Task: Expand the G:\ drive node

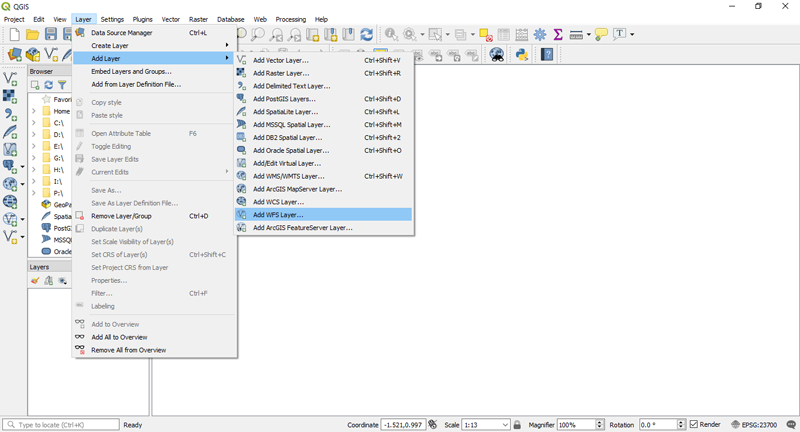Action: (x=34, y=158)
